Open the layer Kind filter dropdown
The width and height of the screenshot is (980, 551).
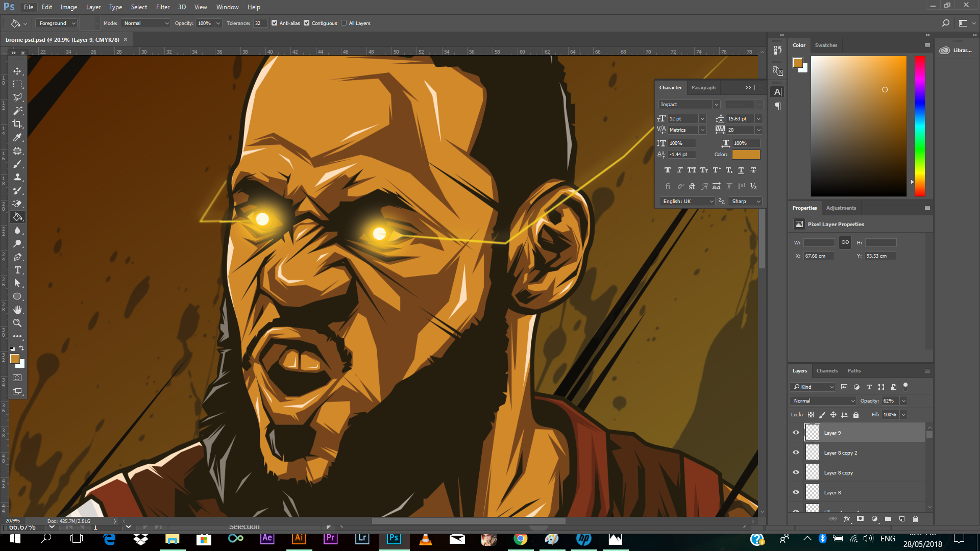pos(813,387)
